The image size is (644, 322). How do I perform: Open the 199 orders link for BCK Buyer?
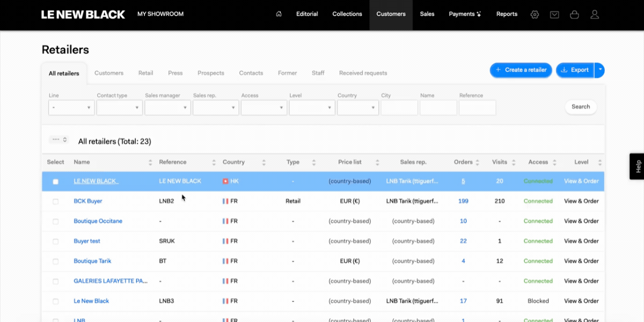coord(463,201)
